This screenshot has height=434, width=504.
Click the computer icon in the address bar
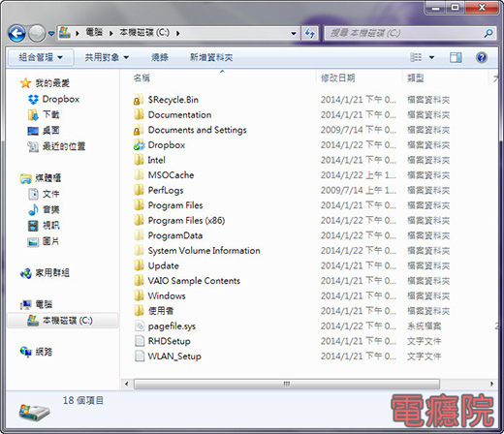(x=65, y=32)
